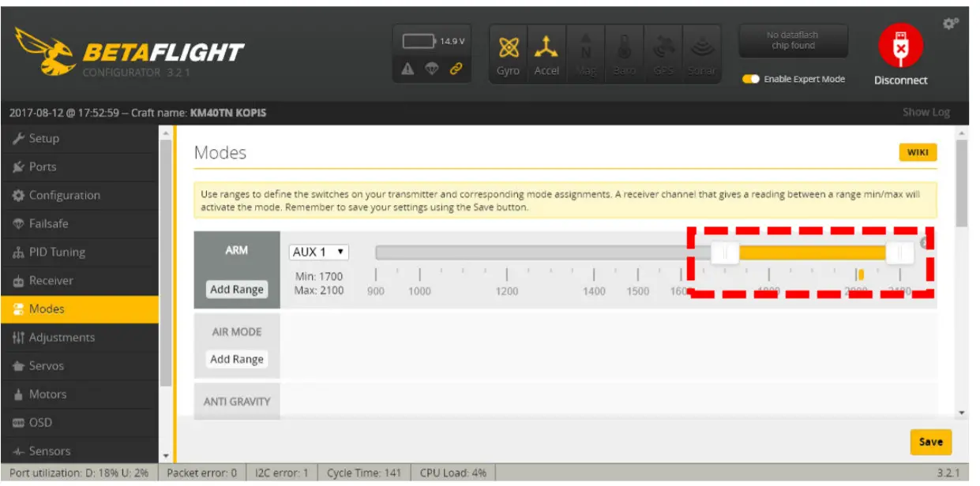
Task: Click the Accel sensor icon
Action: [x=546, y=55]
